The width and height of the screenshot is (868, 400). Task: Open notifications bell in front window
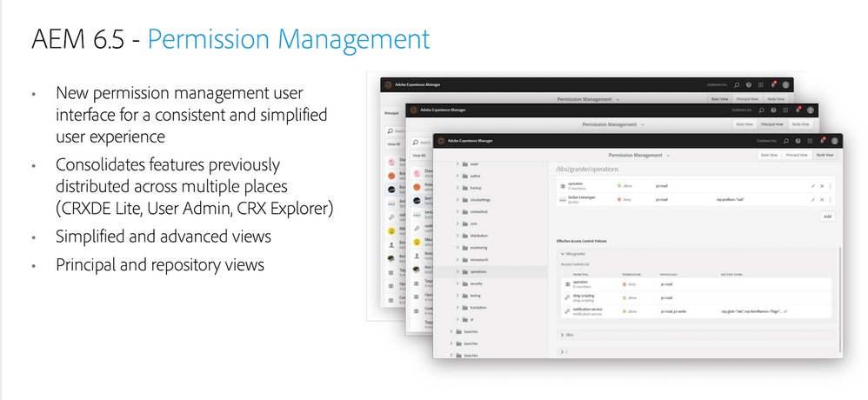822,141
